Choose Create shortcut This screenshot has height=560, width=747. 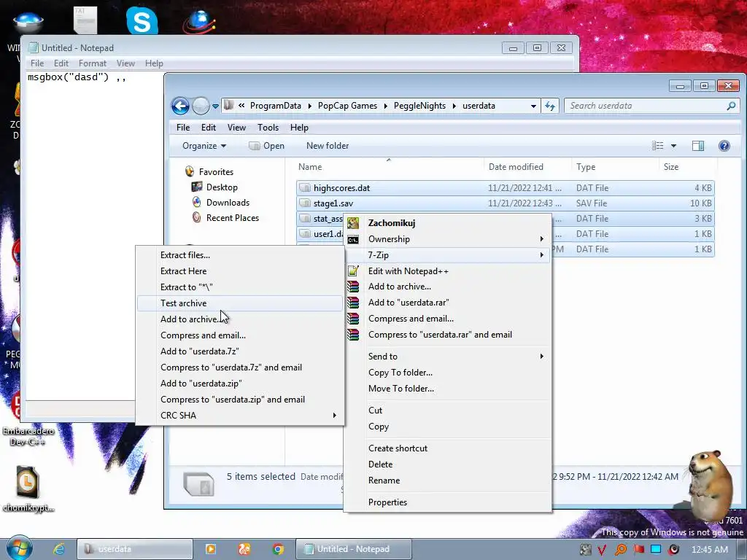(x=448, y=448)
